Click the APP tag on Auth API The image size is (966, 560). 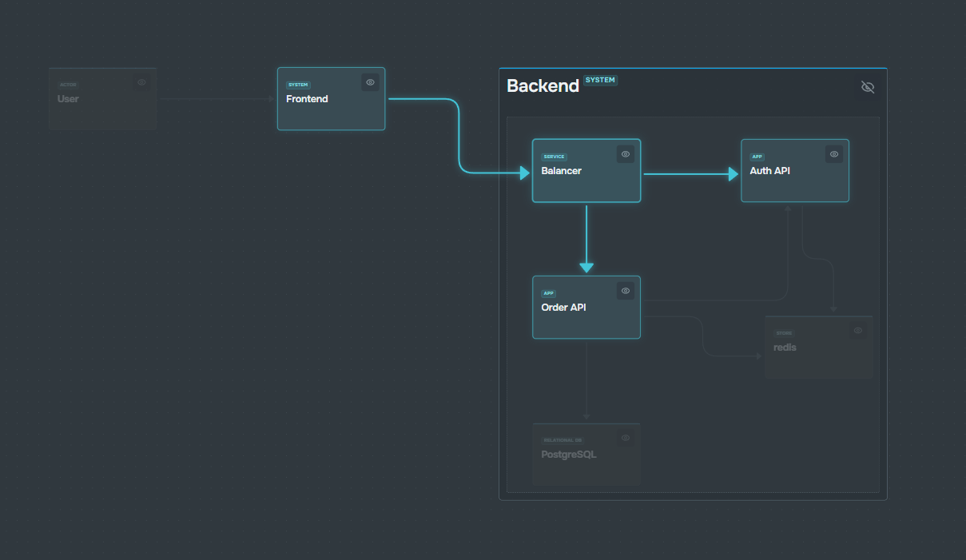point(757,157)
